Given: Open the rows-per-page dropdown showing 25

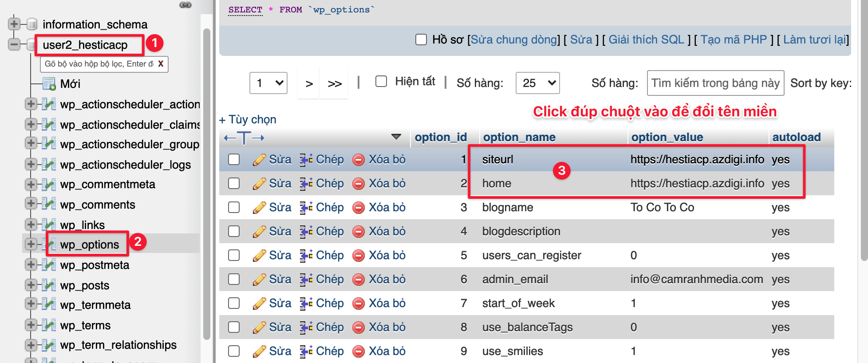Looking at the screenshot, I should pos(537,83).
